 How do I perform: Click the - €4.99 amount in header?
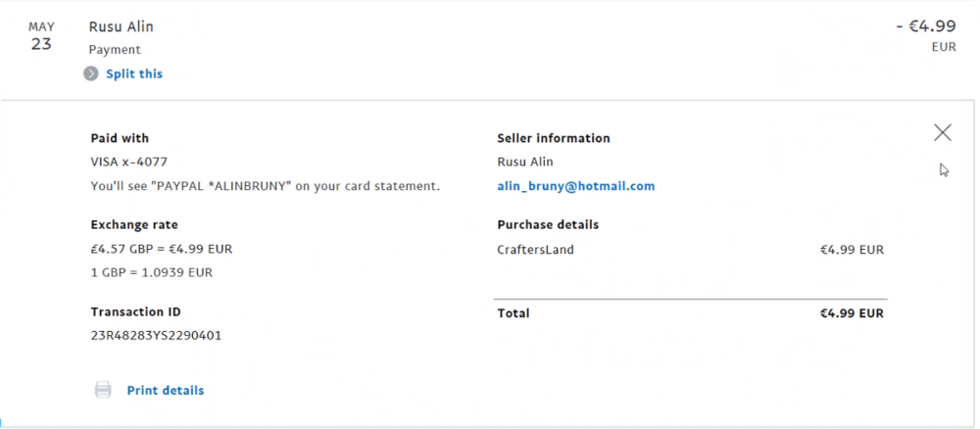click(x=925, y=26)
